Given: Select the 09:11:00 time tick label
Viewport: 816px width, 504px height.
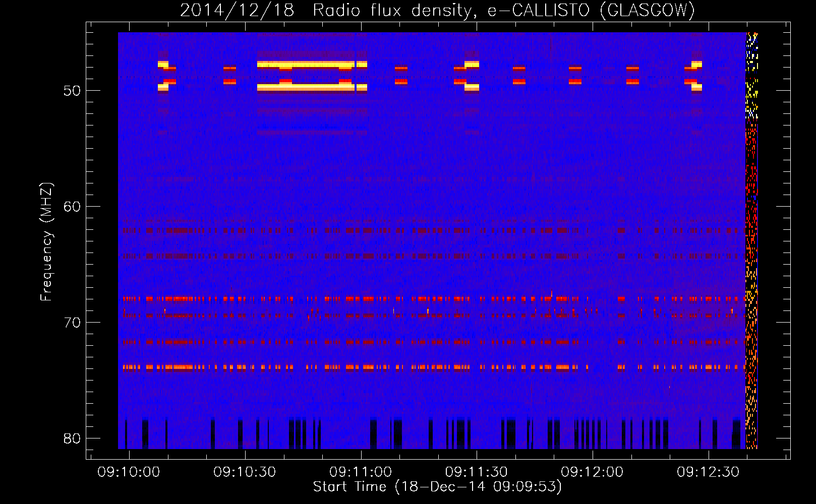Looking at the screenshot, I should 361,472.
